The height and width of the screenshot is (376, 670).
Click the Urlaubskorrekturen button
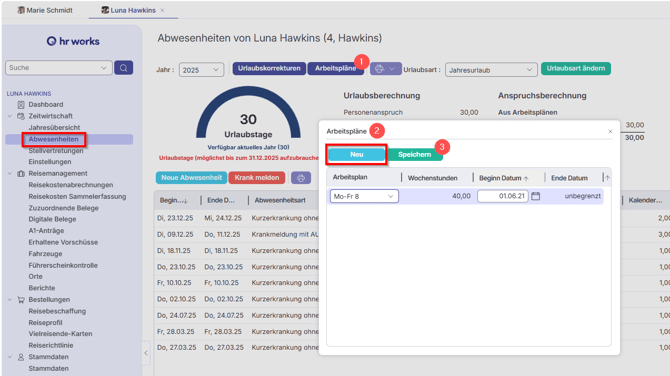[269, 68]
